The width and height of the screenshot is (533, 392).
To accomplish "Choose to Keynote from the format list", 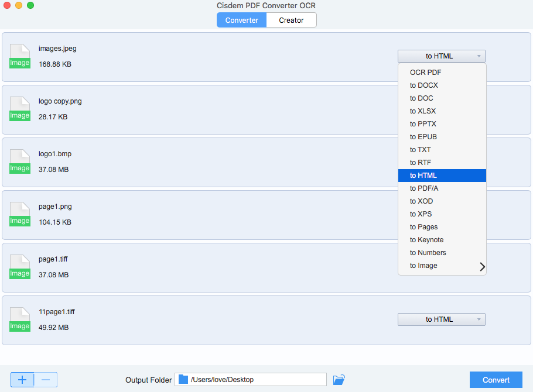I will [442, 240].
